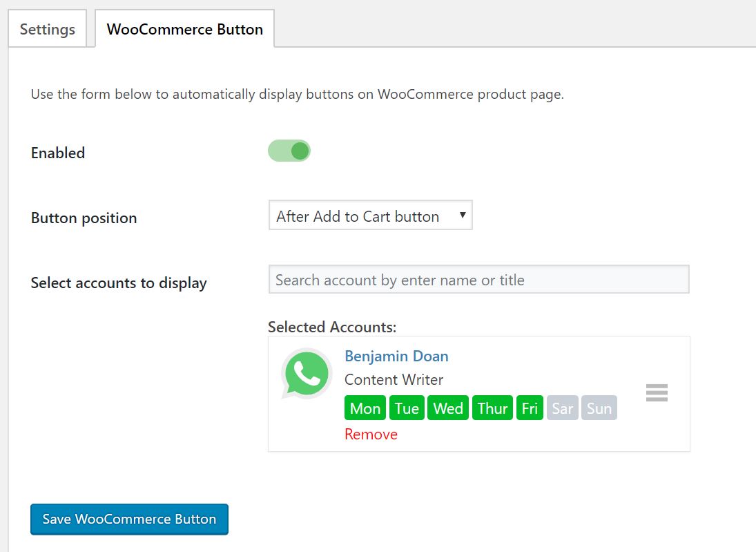Click the dropdown arrow beside After Add to Cart
This screenshot has height=552, width=756.
463,215
